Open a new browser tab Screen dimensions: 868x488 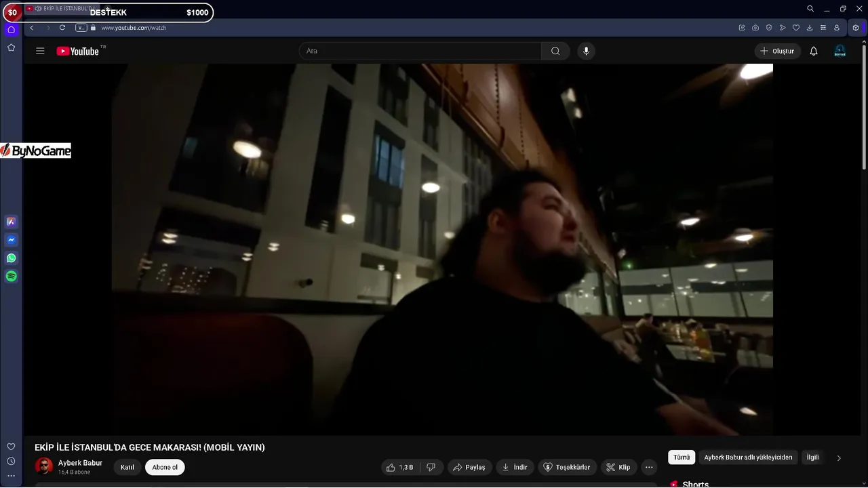pos(107,9)
